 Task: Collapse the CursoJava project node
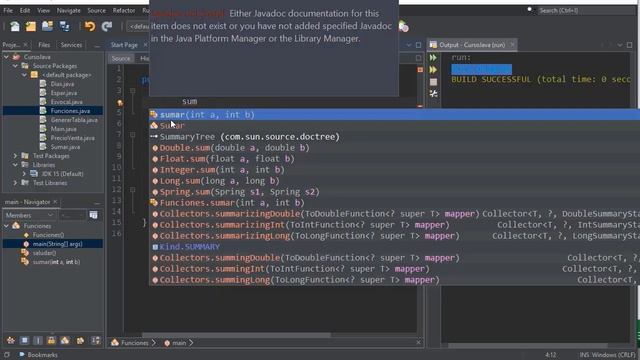(6, 57)
